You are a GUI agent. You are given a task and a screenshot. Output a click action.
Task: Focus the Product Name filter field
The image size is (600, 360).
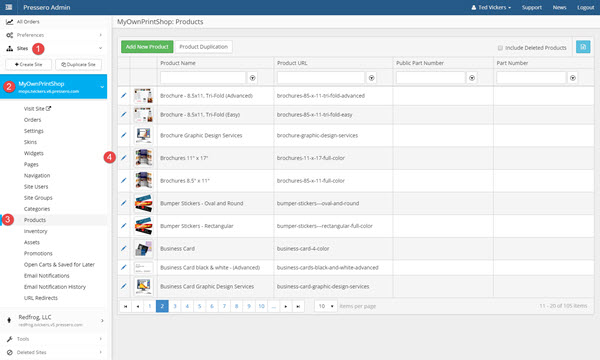click(x=203, y=78)
